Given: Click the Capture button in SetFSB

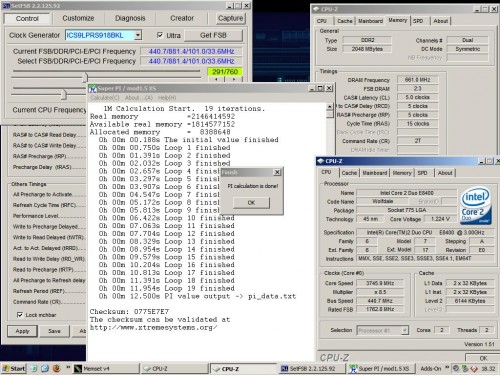Looking at the screenshot, I should tap(230, 18).
